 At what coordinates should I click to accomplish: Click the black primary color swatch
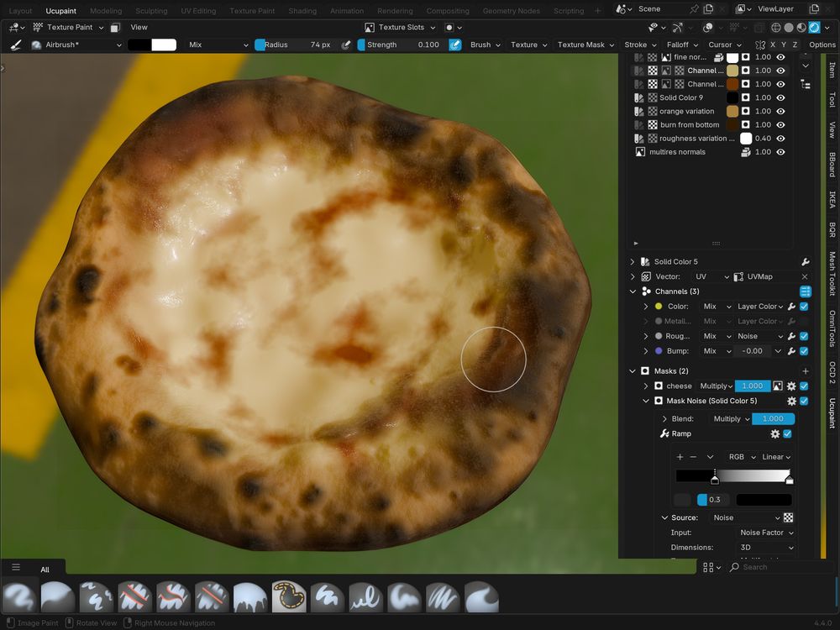139,45
